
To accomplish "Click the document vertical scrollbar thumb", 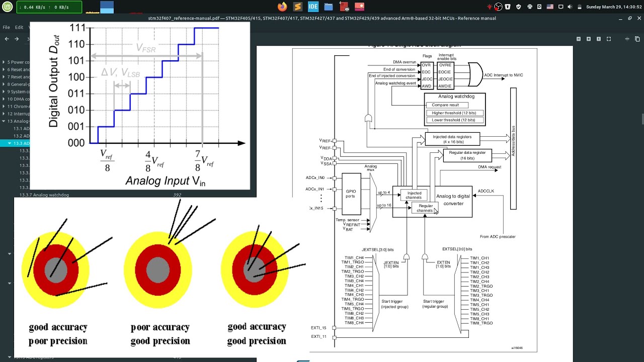I will (642, 119).
